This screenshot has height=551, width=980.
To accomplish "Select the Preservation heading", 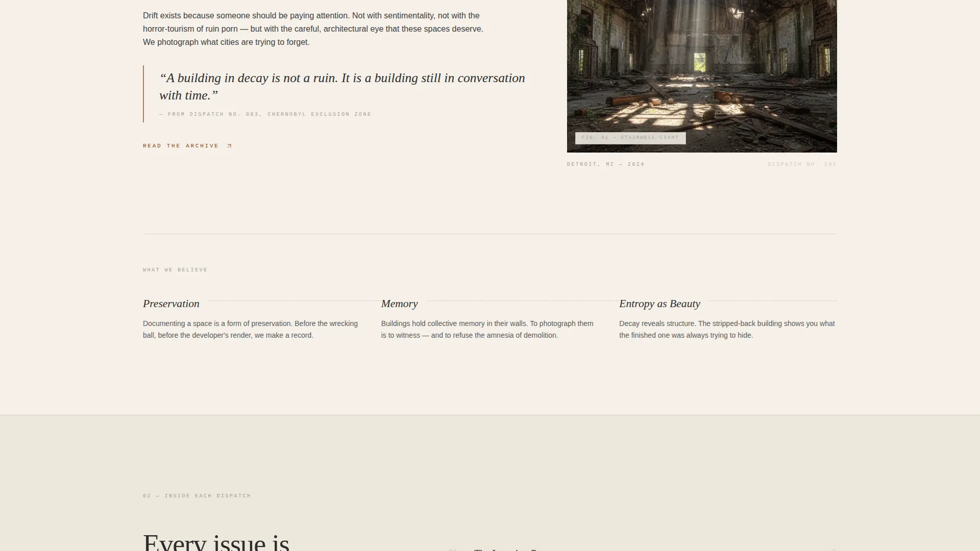I will click(x=171, y=304).
